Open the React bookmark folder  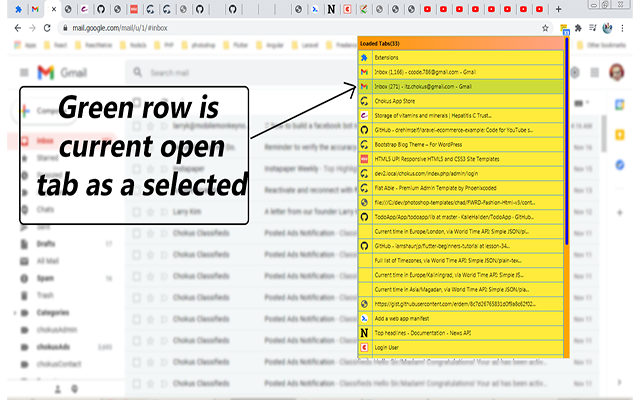pos(56,45)
